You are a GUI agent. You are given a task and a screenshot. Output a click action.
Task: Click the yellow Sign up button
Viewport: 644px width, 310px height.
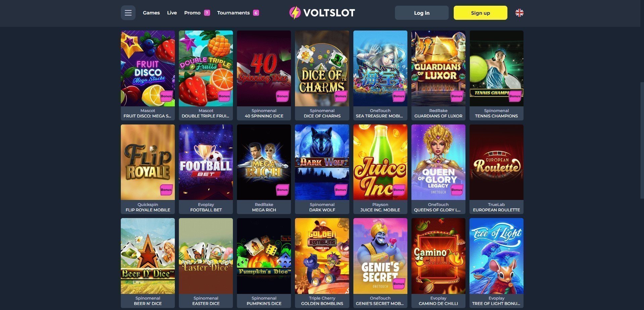pos(480,13)
